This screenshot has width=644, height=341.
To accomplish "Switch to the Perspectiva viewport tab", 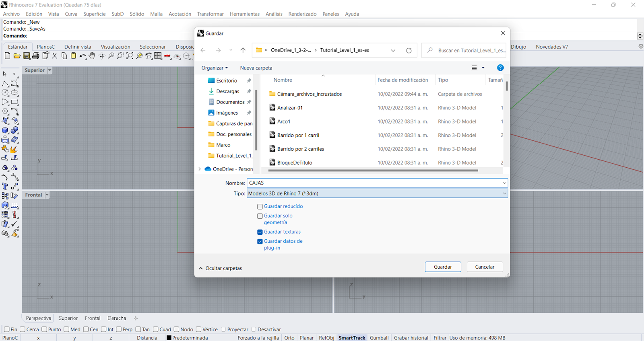I will click(x=39, y=318).
